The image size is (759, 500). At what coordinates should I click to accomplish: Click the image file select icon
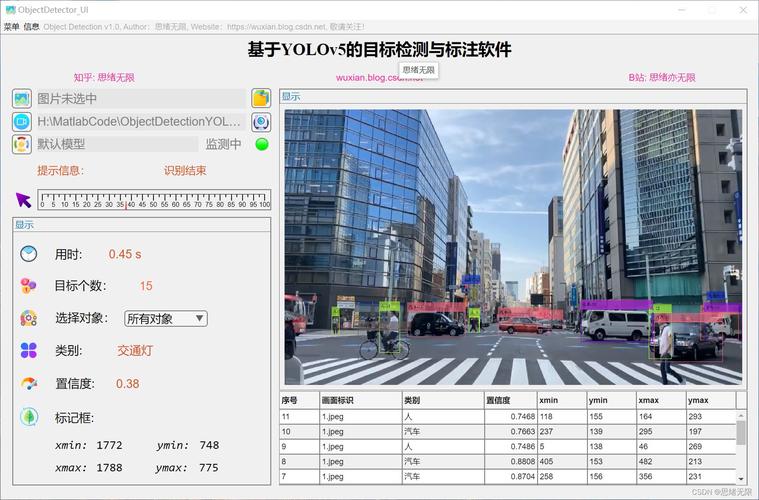pos(22,98)
